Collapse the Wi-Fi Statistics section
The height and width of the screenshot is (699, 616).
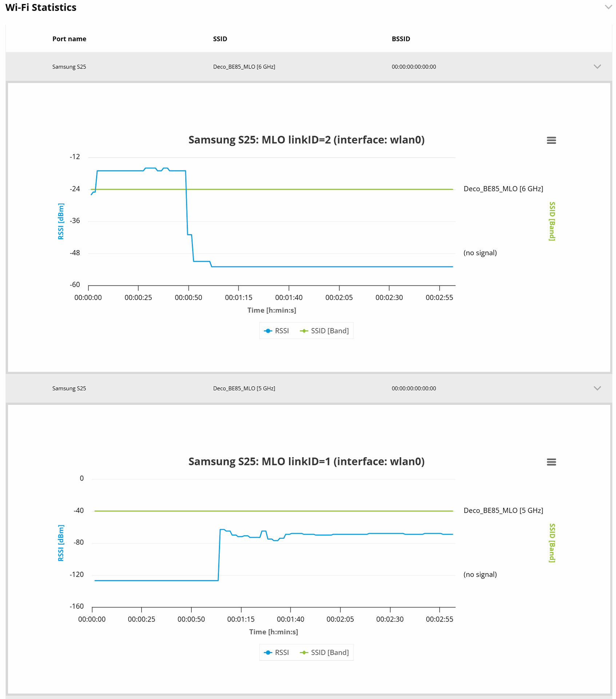(x=608, y=7)
